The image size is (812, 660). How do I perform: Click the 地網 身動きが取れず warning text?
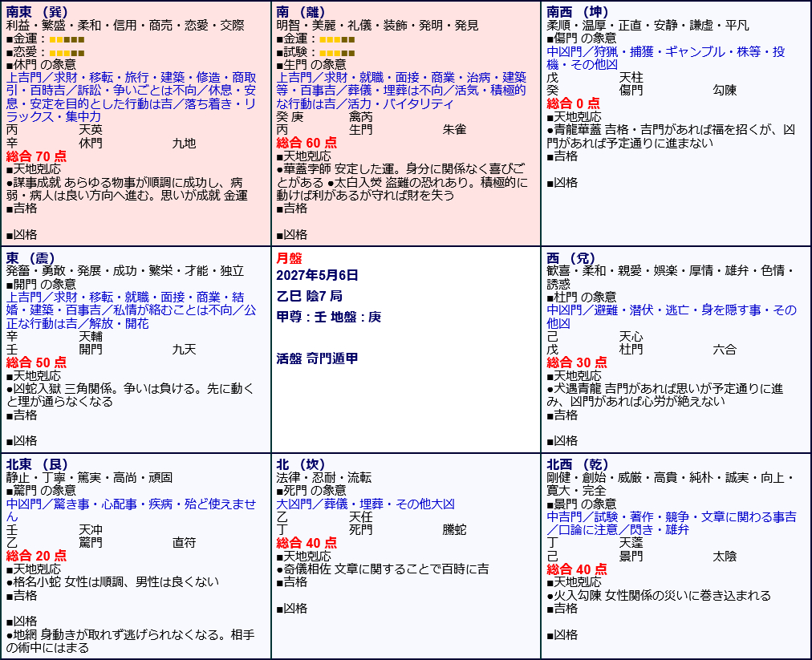(131, 642)
